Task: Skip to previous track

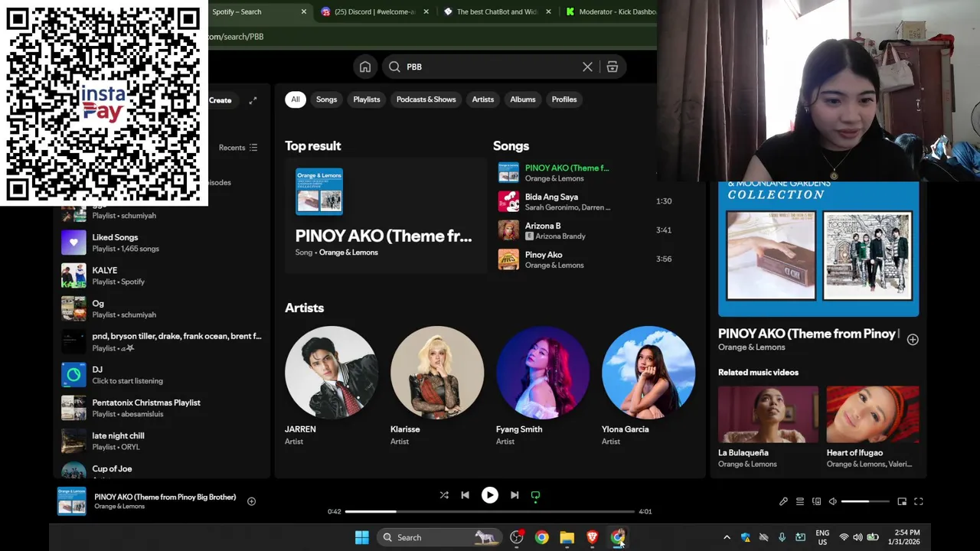Action: tap(465, 495)
